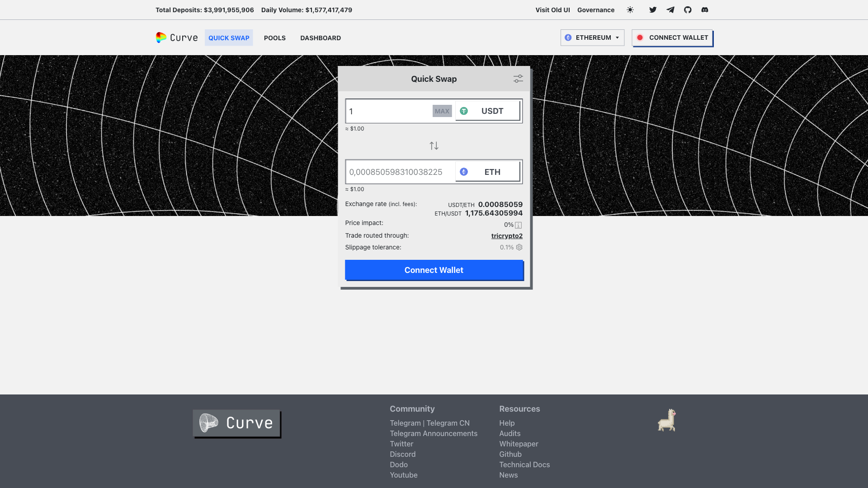Click the llama mascot in the footer
The height and width of the screenshot is (488, 868).
(x=667, y=420)
